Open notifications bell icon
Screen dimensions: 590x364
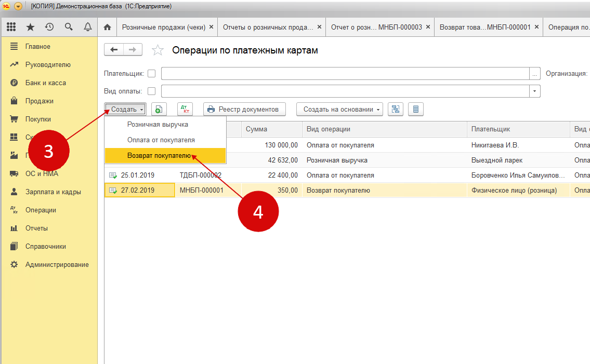(x=87, y=27)
